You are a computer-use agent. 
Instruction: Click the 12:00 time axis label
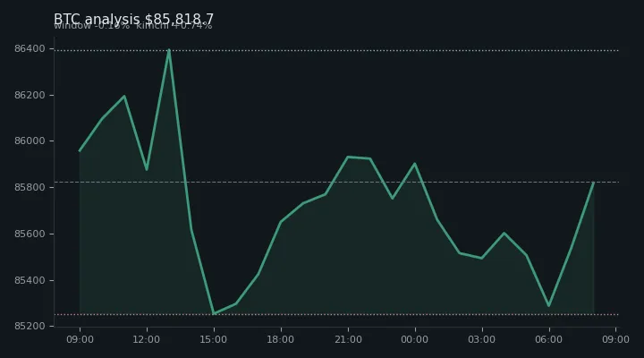(146, 339)
